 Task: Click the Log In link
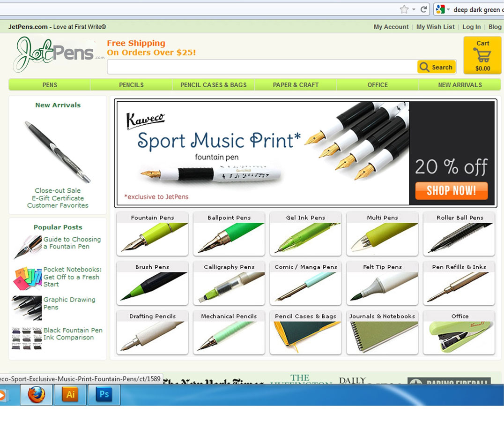point(472,27)
